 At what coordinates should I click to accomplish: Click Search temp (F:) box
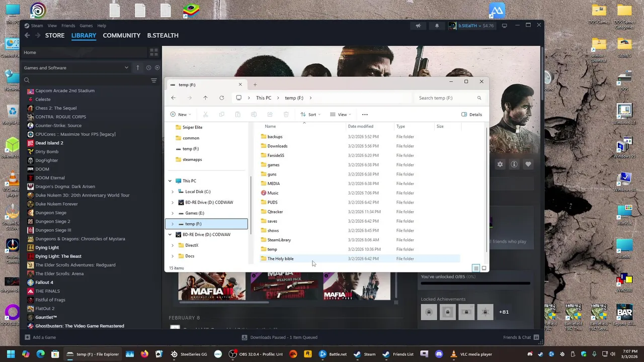pos(449,98)
